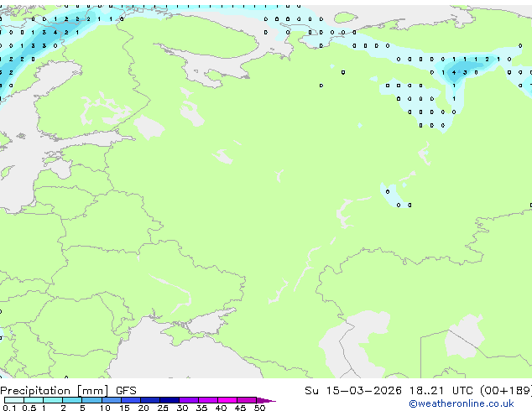Pick the legend swatch between 5 and 10
Screen dimensions: 532x411
coord(91,400)
